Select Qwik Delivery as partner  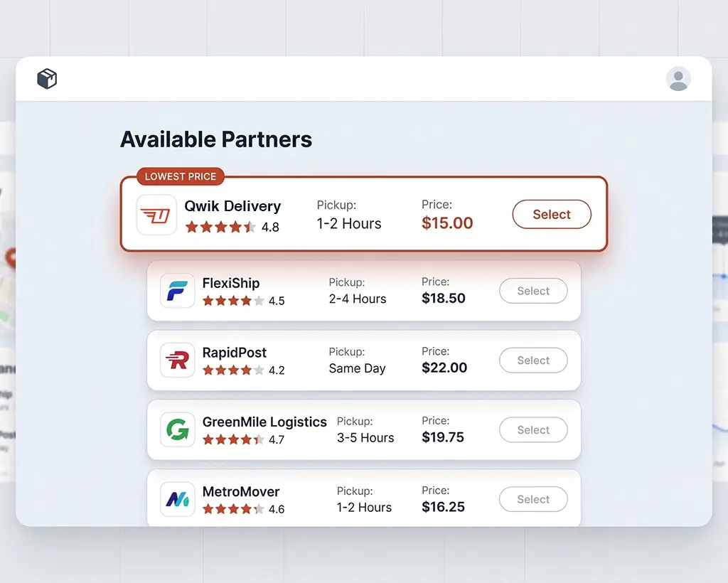tap(552, 215)
